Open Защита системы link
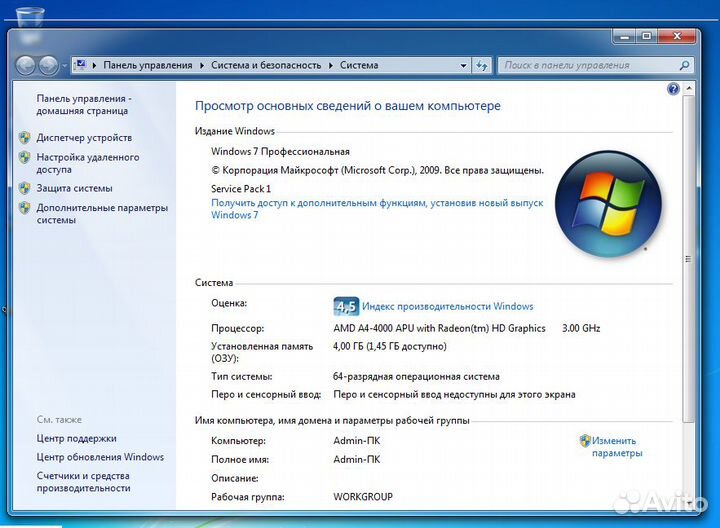 [74, 188]
